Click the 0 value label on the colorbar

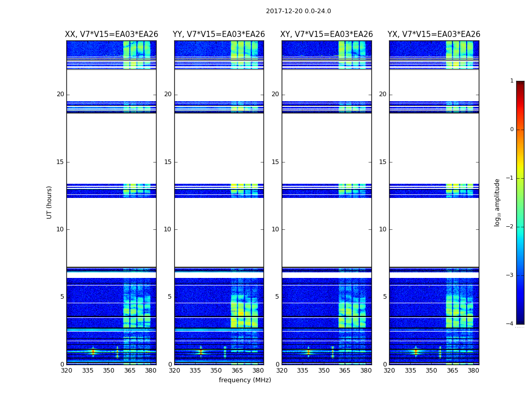pyautogui.click(x=512, y=130)
